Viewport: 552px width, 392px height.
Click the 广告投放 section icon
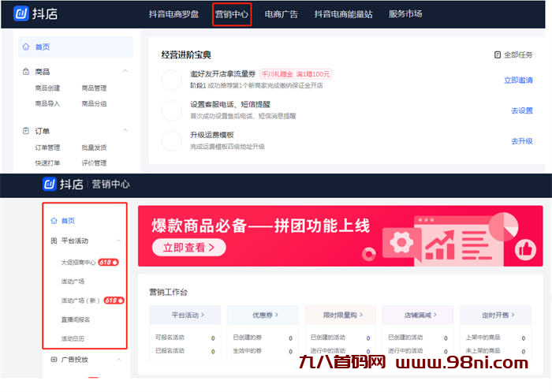(x=54, y=360)
